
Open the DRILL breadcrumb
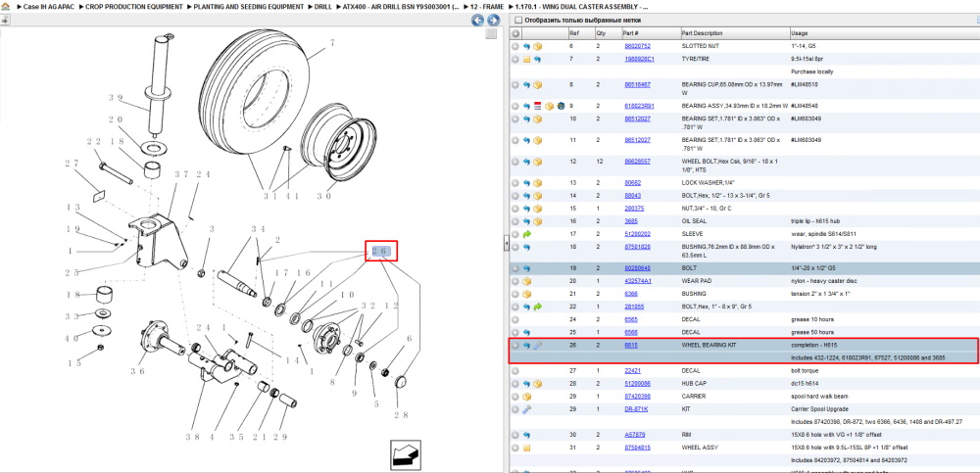tap(323, 6)
